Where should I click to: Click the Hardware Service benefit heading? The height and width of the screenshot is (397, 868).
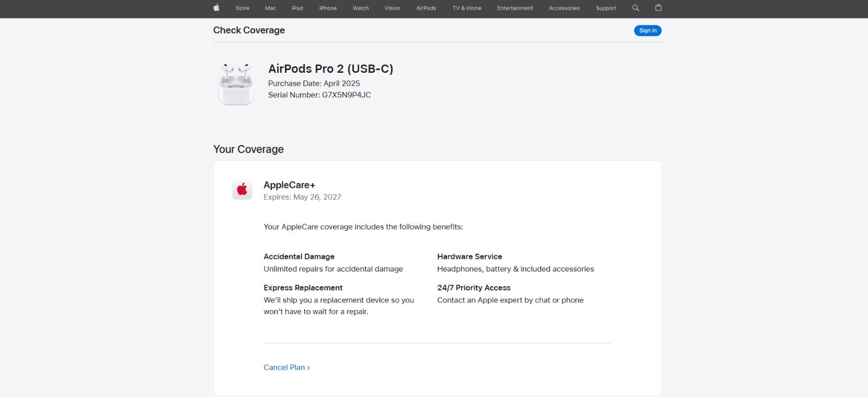[x=470, y=256]
